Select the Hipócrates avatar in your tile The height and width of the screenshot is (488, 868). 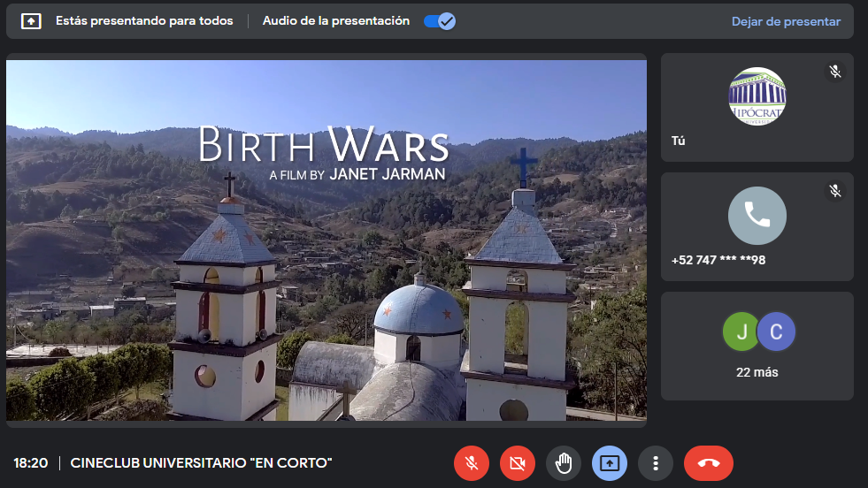[x=757, y=96]
